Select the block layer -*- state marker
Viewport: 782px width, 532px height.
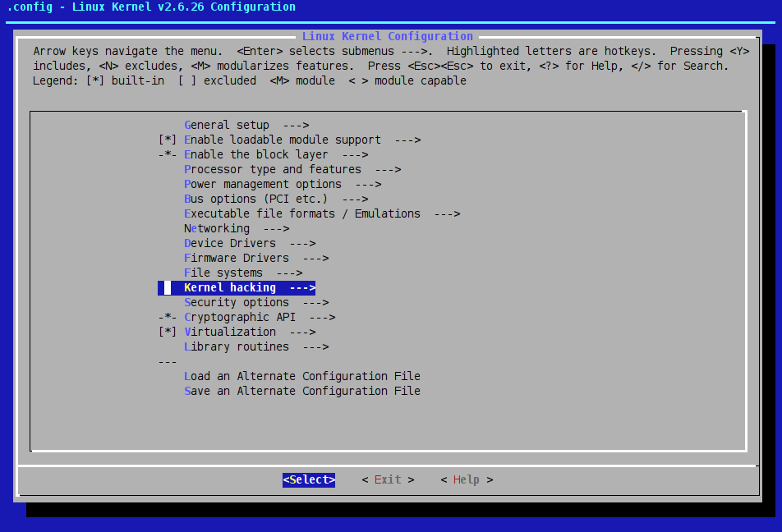(168, 154)
